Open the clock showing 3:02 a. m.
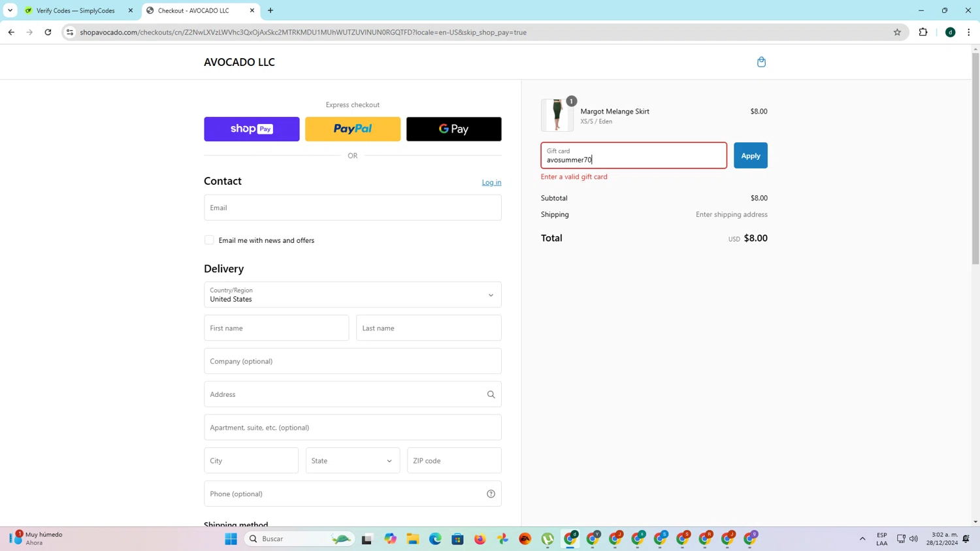 coord(941,539)
